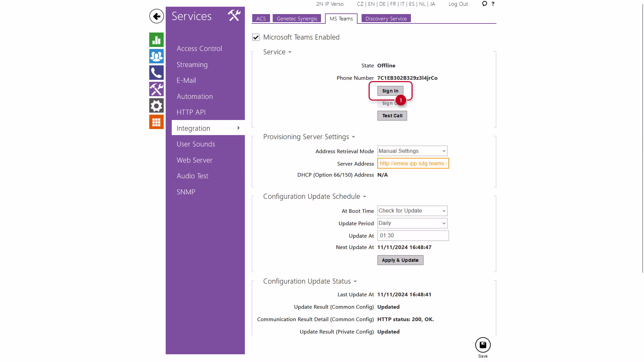Open At Boot Time dropdown

click(412, 211)
